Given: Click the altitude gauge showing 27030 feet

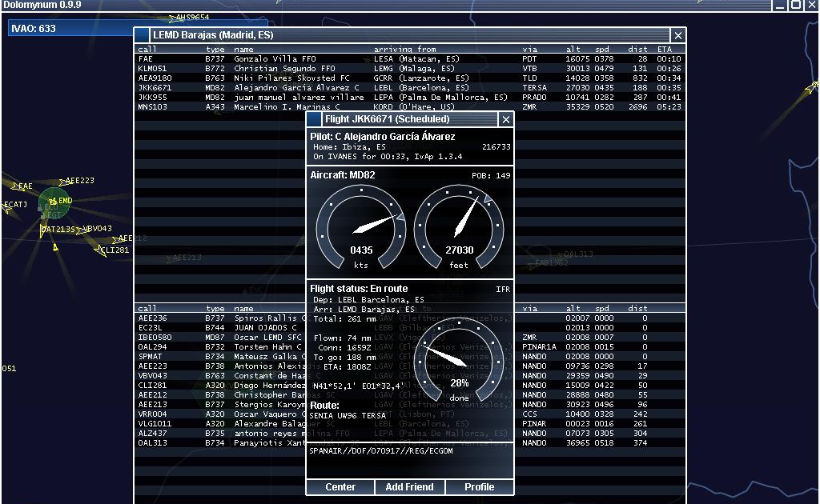Looking at the screenshot, I should point(459,228).
